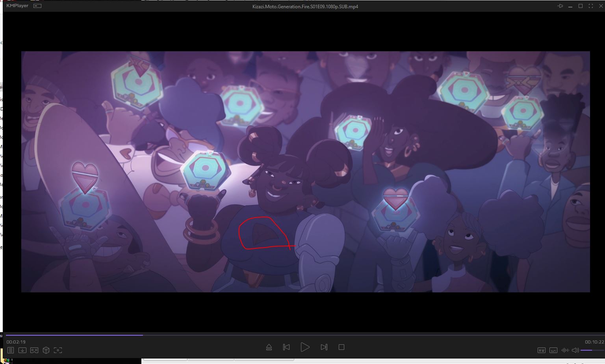The width and height of the screenshot is (605, 364).
Task: Skip to the next track
Action: 324,347
